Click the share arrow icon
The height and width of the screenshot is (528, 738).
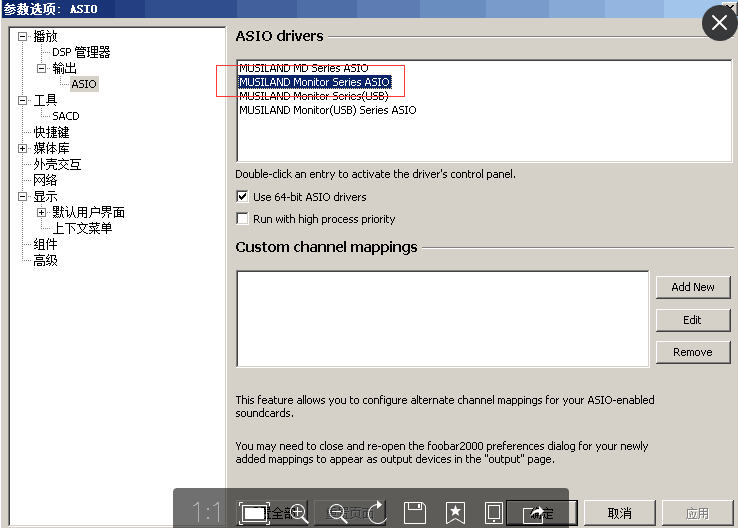(535, 513)
